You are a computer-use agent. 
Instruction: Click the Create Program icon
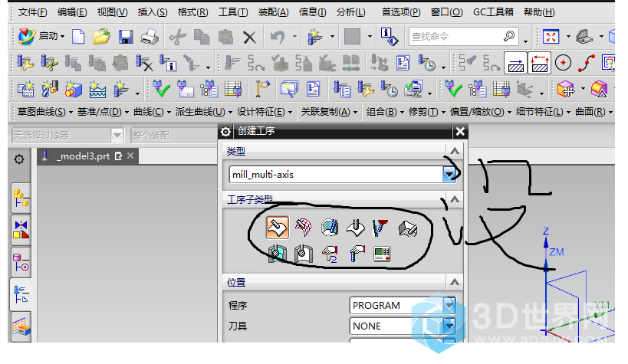pyautogui.click(x=25, y=90)
